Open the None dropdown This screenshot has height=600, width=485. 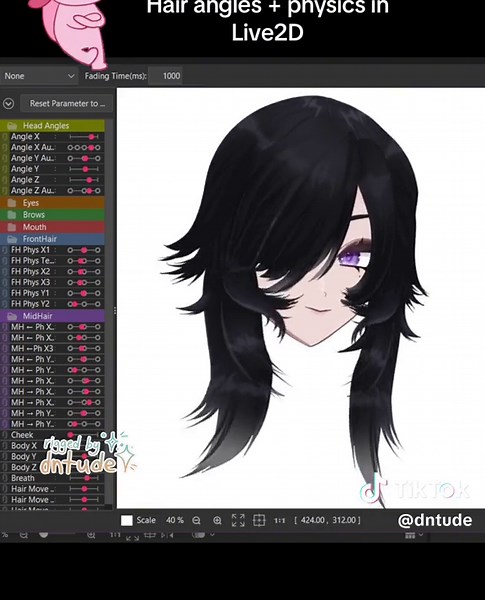point(39,76)
